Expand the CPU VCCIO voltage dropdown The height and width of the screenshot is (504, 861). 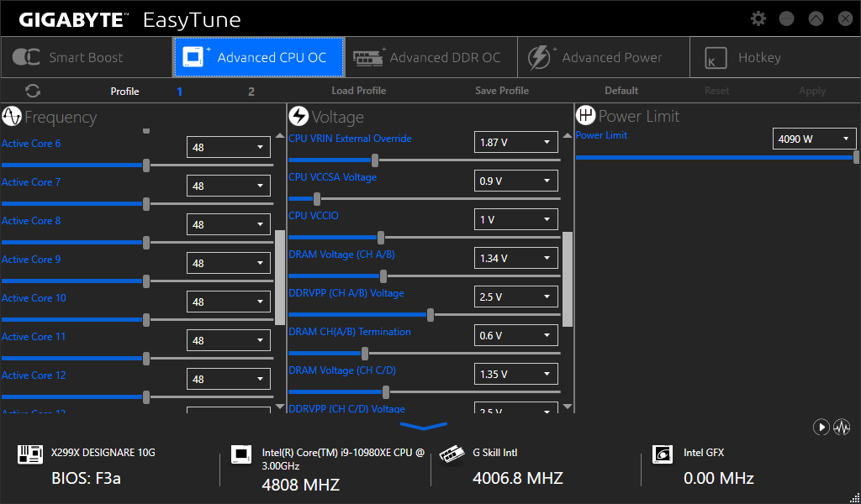tap(516, 219)
